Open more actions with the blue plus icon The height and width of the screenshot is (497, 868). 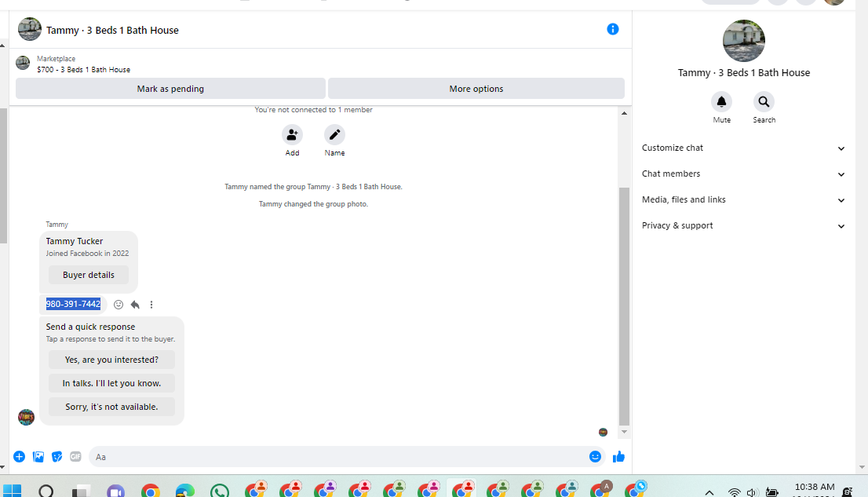(20, 456)
